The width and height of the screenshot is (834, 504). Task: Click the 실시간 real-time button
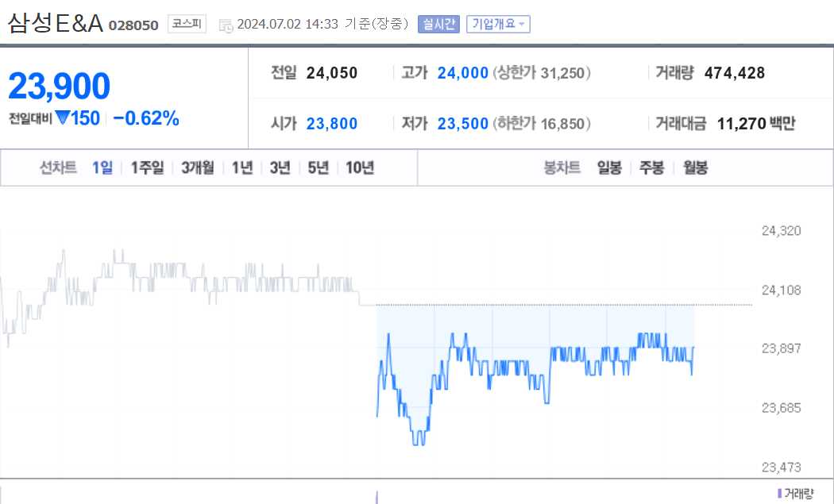point(438,24)
